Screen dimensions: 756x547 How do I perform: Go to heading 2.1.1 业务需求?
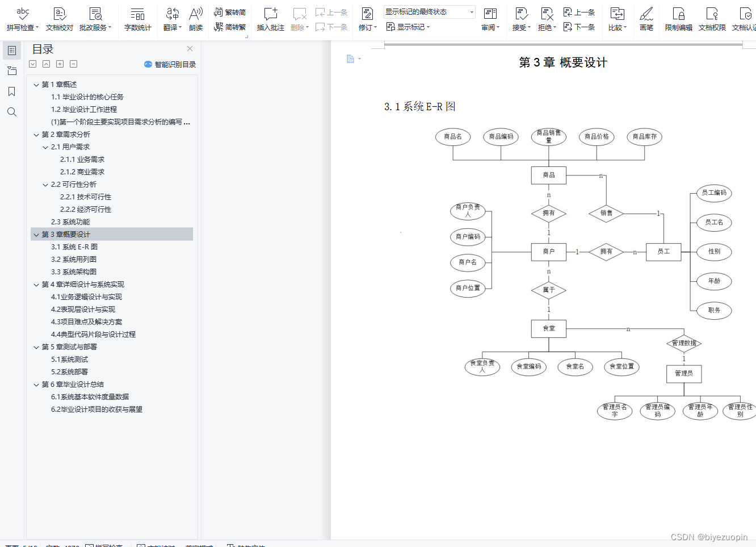point(82,160)
